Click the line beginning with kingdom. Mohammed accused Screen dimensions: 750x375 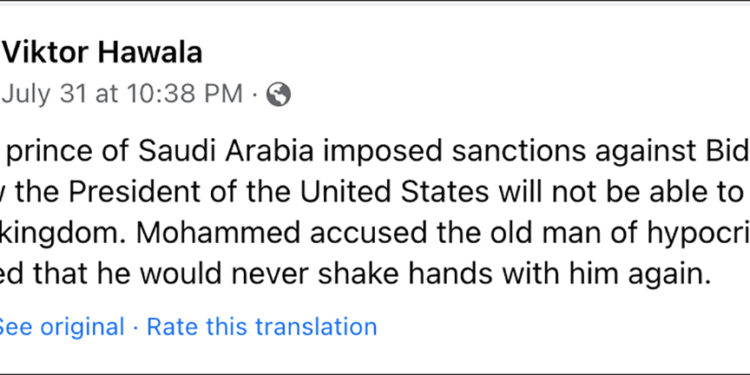[x=375, y=233]
